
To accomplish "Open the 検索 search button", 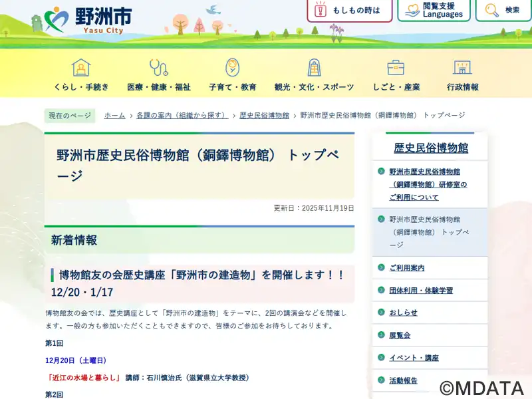I will (503, 10).
